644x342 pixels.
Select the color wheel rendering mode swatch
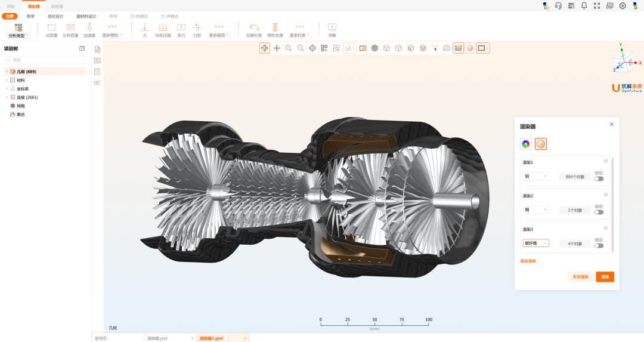525,143
